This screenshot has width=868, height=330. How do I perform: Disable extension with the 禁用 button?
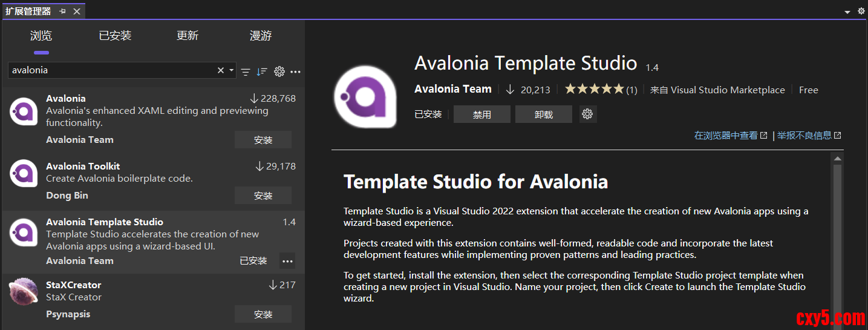482,114
